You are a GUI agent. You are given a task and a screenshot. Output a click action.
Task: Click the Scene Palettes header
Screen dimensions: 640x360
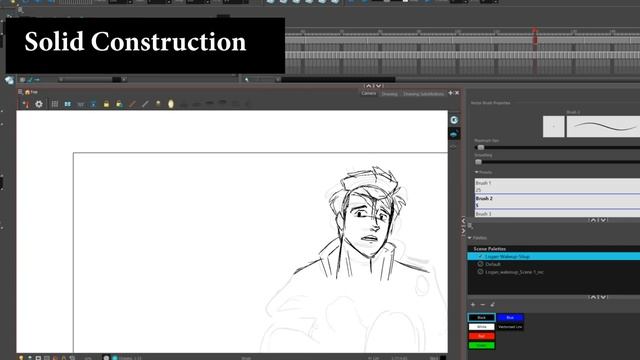[489, 249]
